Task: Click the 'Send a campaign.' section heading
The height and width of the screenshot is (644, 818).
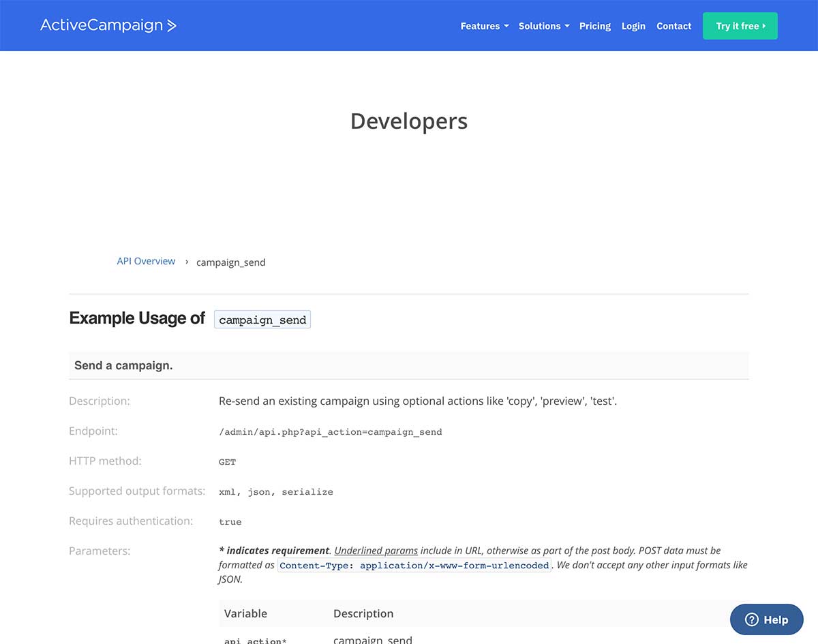Action: [123, 365]
